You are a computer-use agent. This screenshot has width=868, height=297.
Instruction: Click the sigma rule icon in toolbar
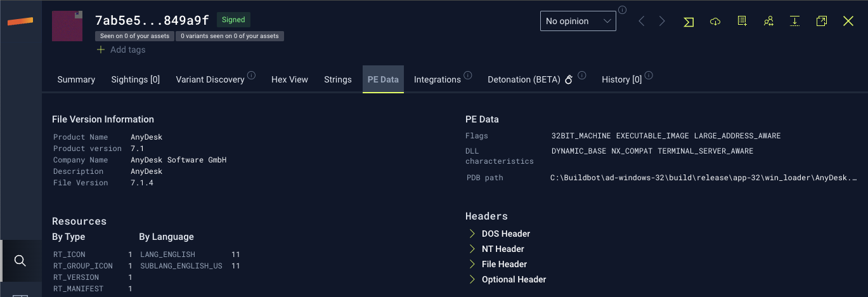[689, 22]
